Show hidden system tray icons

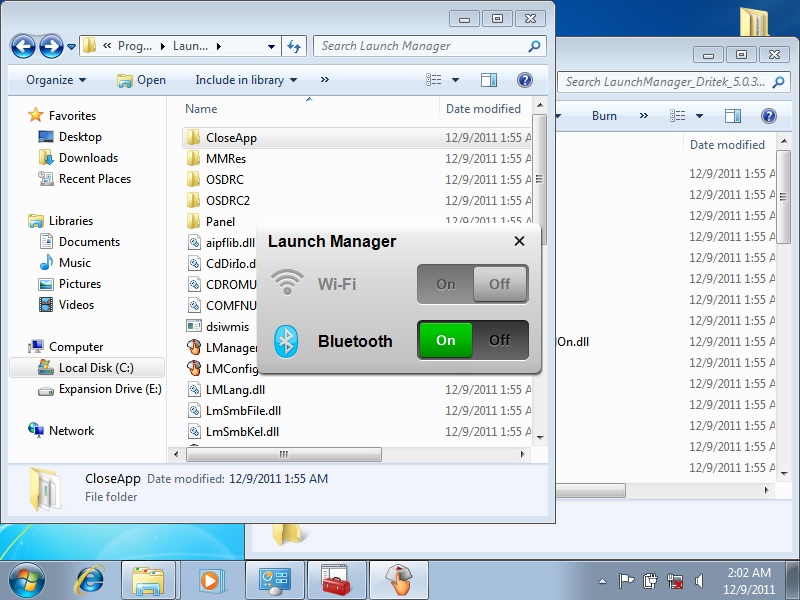click(x=603, y=581)
